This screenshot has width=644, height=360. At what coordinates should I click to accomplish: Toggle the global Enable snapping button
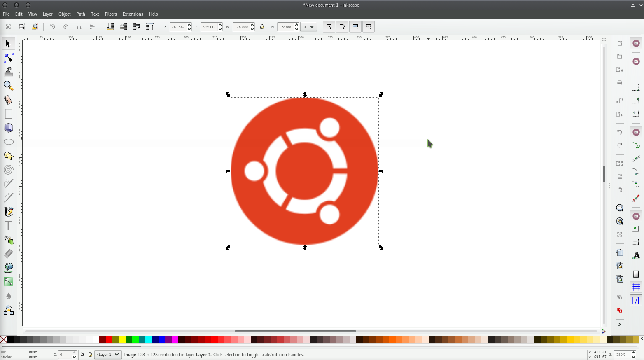pos(636,43)
